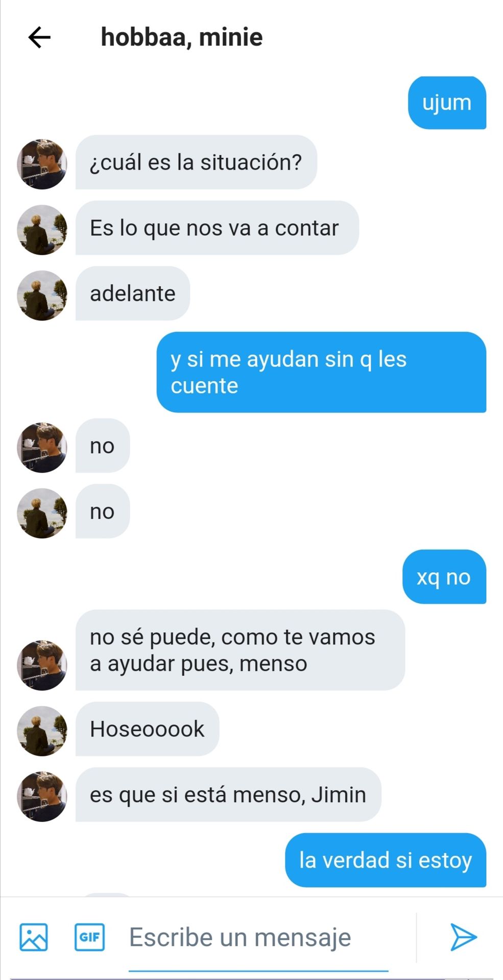The height and width of the screenshot is (980, 503).
Task: Select the 'y si me ayudan sin q les cuente' bubble
Action: tap(321, 372)
